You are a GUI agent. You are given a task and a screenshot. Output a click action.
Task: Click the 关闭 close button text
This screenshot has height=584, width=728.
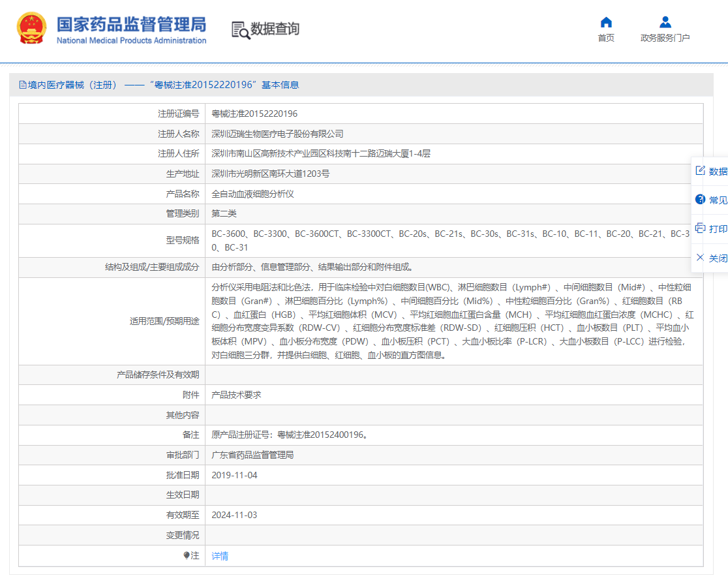[x=718, y=258]
